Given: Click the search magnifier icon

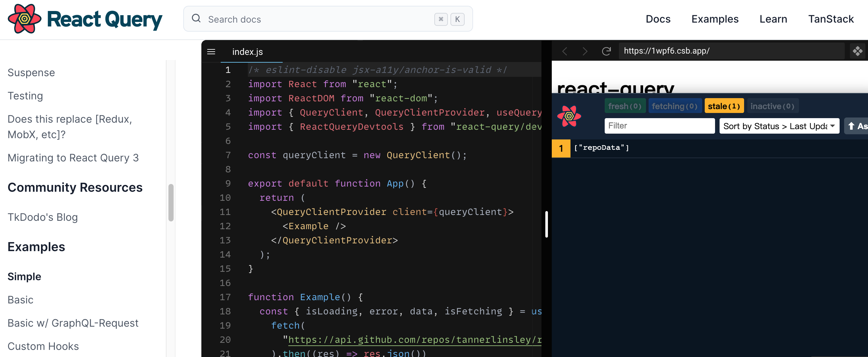Looking at the screenshot, I should (196, 18).
